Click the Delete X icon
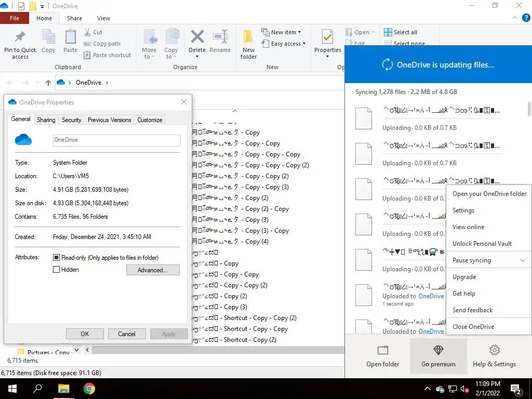Screen dimensions: 532x399 (x=197, y=37)
